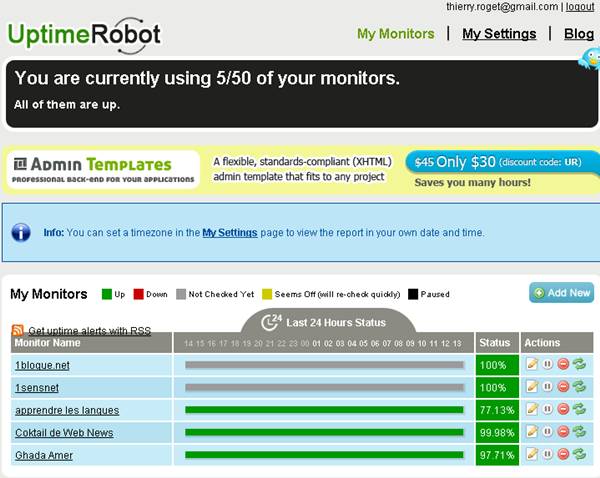
Task: Edit the Coktail de Web News monitor
Action: pyautogui.click(x=532, y=431)
